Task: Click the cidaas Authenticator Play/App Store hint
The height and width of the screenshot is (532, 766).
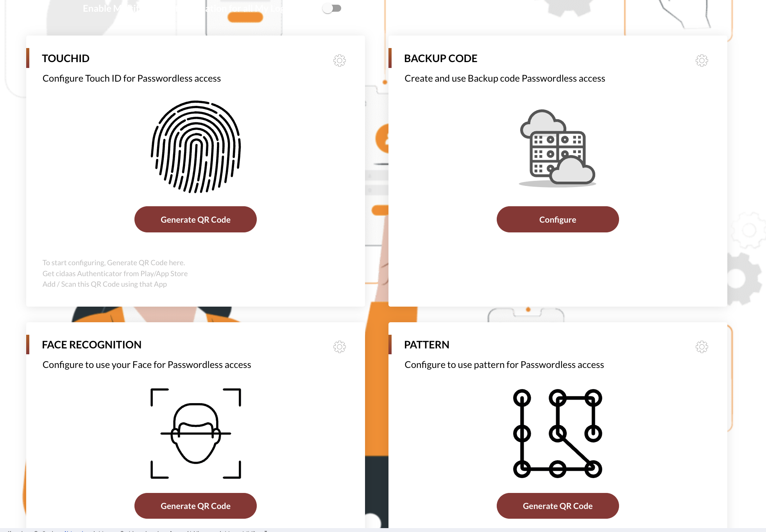Action: coord(115,273)
